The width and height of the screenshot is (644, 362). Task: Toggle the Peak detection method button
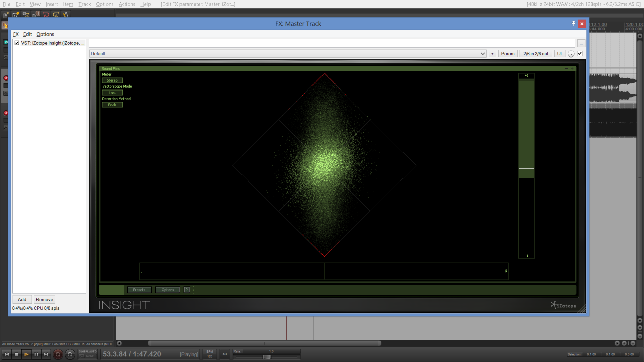112,105
